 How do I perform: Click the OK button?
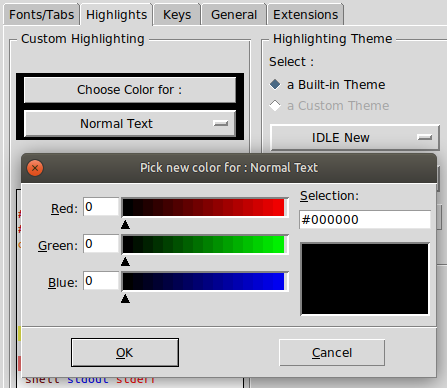125,353
